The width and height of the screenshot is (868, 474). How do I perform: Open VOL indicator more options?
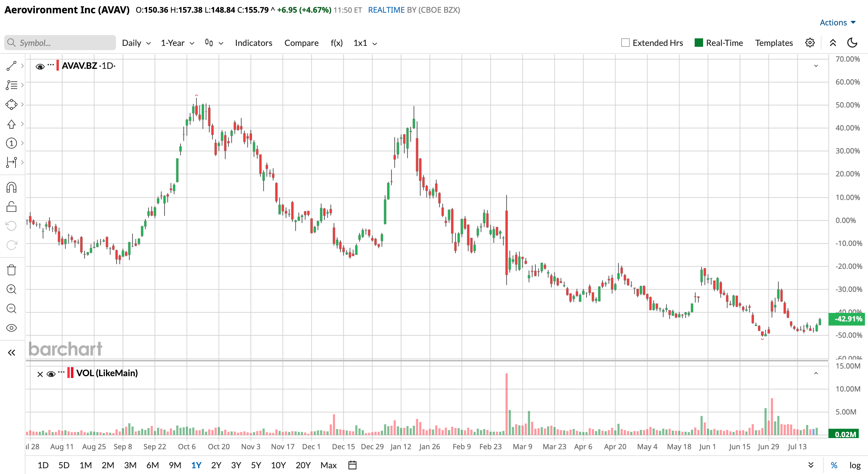click(61, 372)
